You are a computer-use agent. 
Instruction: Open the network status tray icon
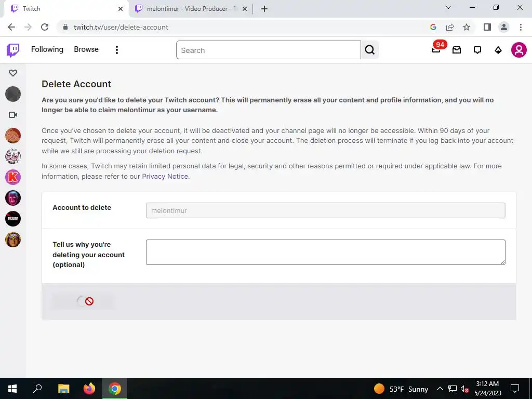click(x=453, y=389)
